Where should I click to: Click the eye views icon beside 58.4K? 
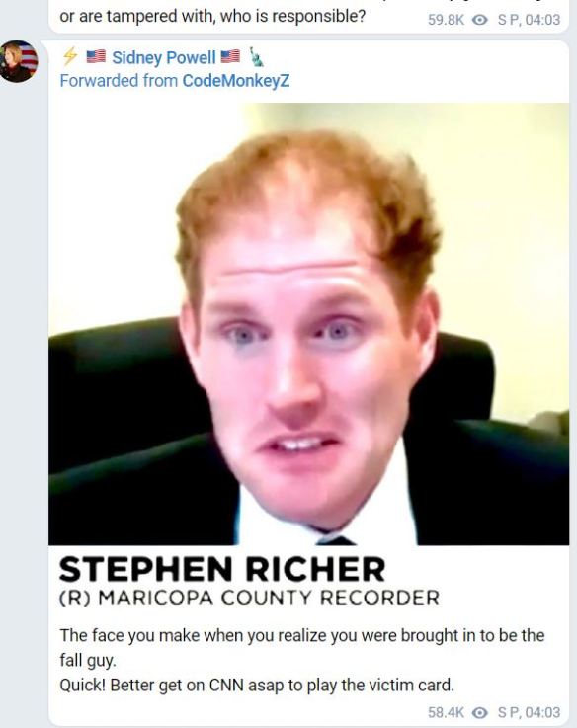480,712
